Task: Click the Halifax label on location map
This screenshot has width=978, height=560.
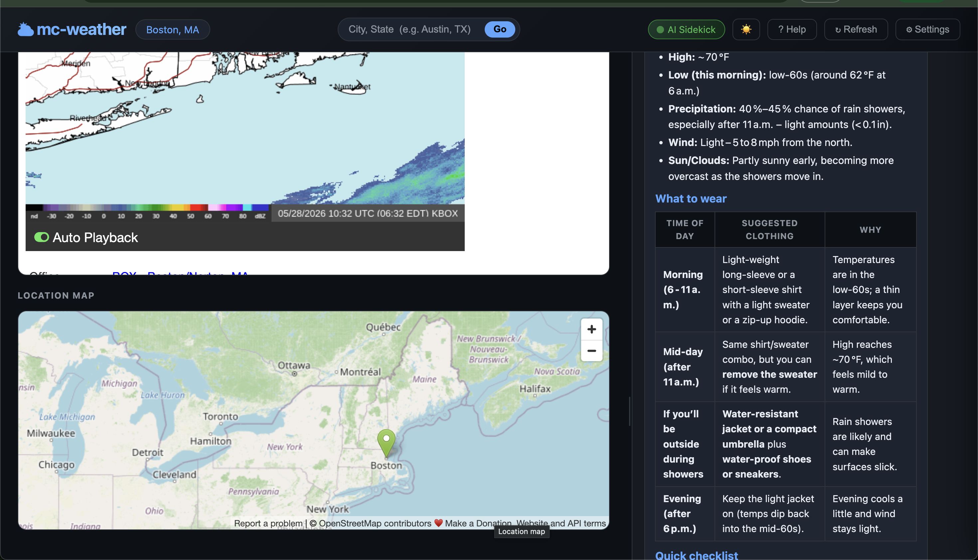Action: [x=535, y=389]
